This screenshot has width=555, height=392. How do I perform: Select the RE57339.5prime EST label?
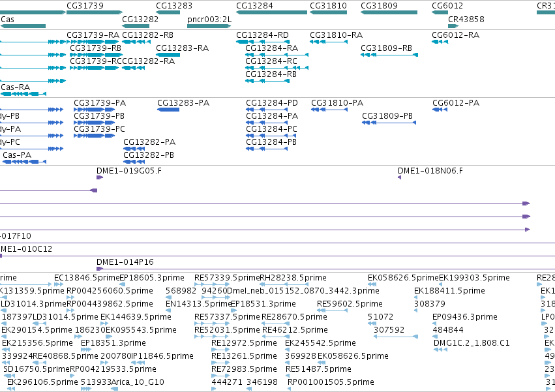227,278
